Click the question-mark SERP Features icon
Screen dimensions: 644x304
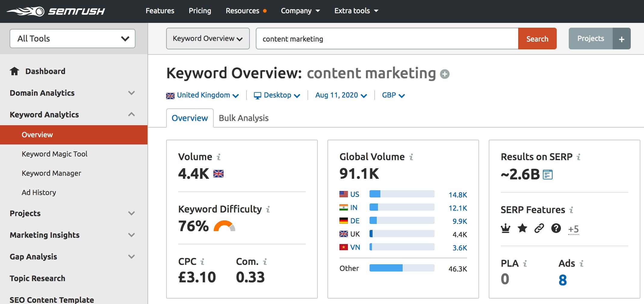pos(556,228)
